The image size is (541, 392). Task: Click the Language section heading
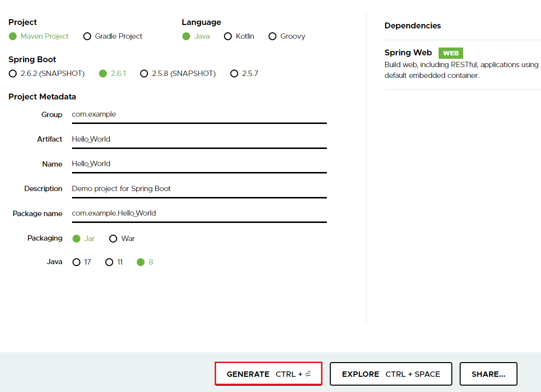[201, 22]
